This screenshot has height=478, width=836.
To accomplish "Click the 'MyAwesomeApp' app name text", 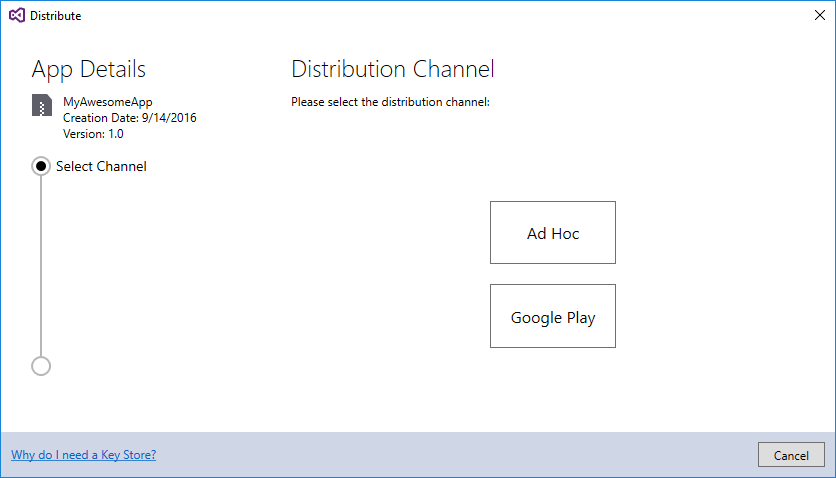I will [x=108, y=102].
